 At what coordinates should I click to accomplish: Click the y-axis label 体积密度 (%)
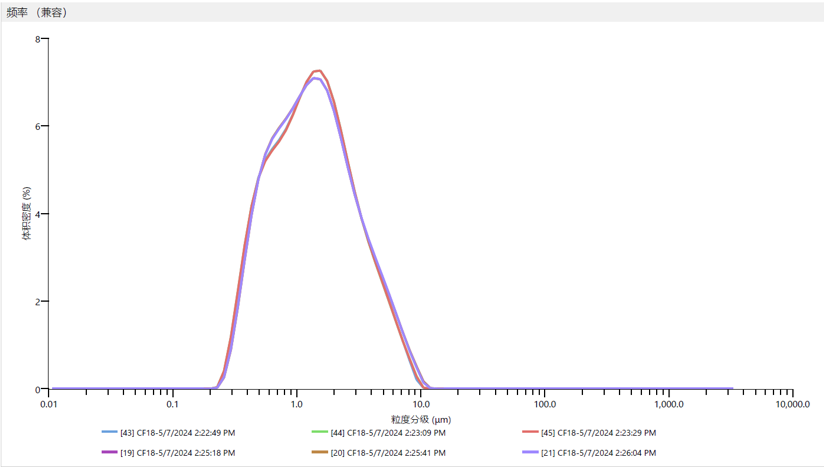(27, 213)
